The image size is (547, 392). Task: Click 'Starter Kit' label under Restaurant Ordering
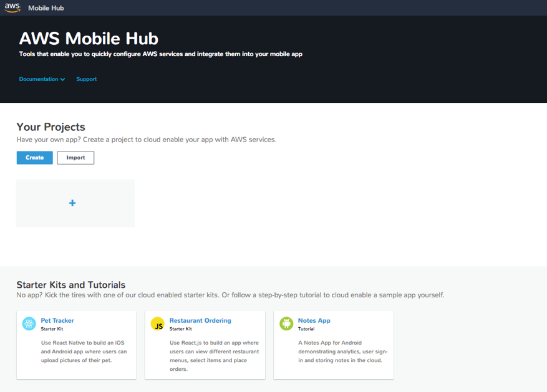(x=181, y=329)
